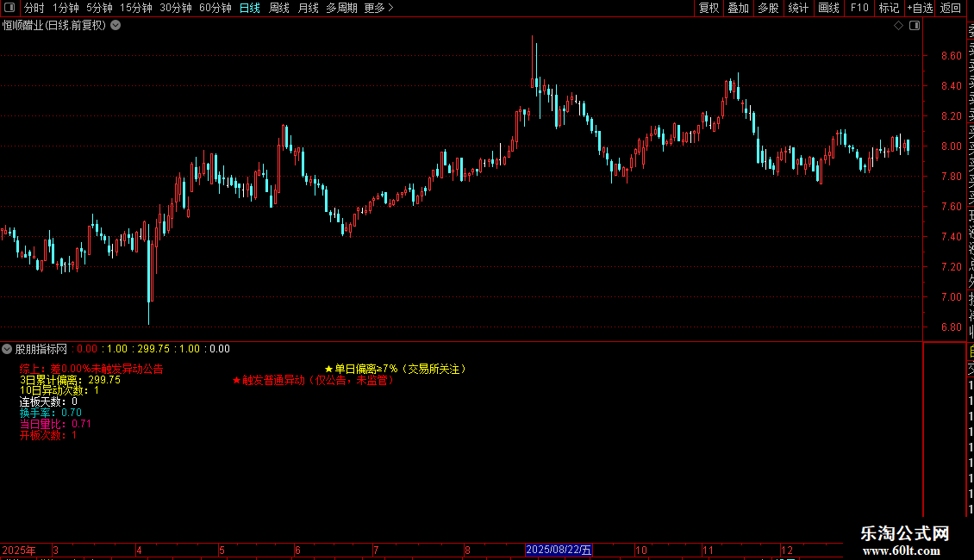Click the 当日量比 0.71 line
Screen dimensions: 974x560
tap(55, 424)
